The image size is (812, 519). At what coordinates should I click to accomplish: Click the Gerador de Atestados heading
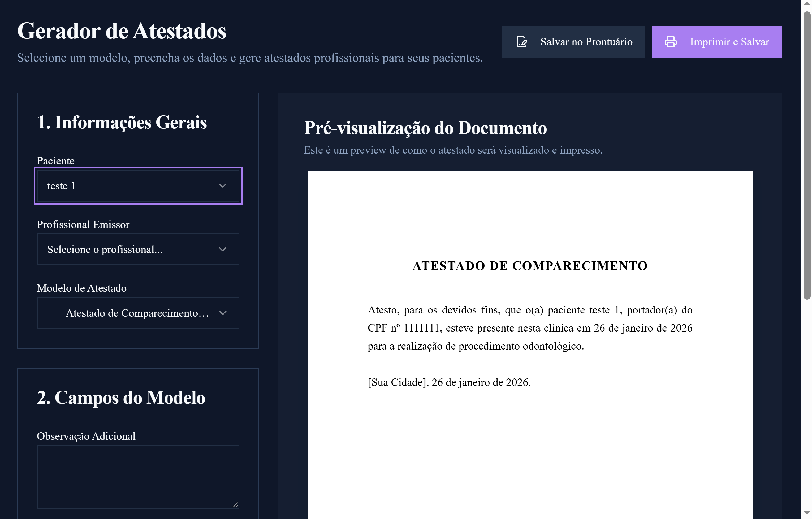pos(121,31)
